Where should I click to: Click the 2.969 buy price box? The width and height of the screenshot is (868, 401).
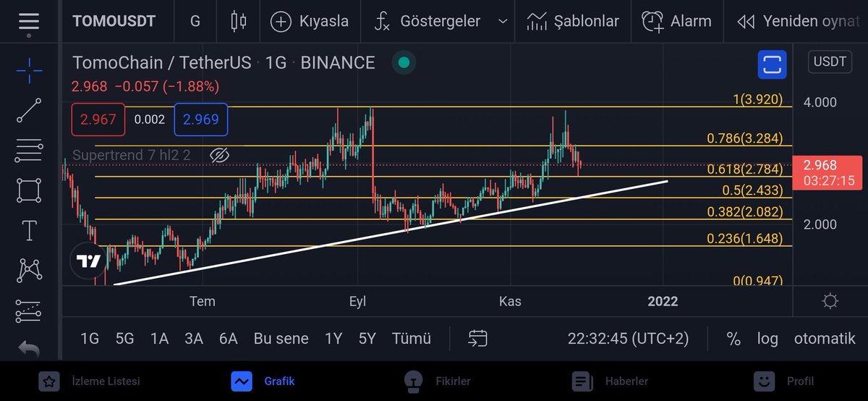tap(200, 119)
